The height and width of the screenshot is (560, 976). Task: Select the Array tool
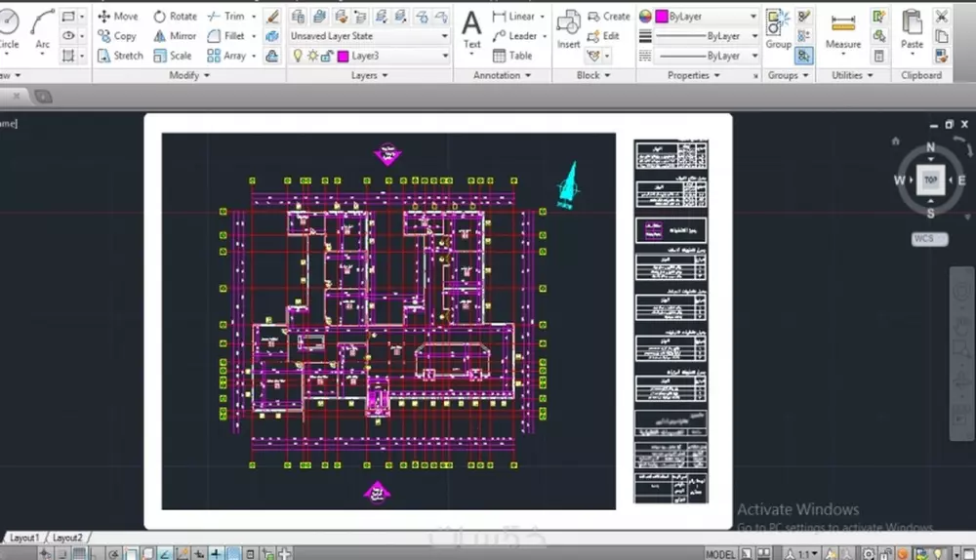pyautogui.click(x=226, y=56)
